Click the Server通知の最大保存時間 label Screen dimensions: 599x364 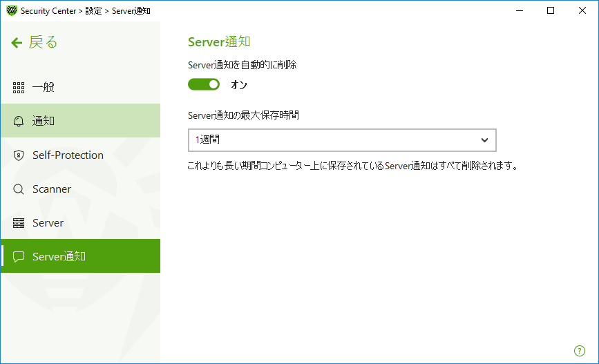tap(243, 115)
